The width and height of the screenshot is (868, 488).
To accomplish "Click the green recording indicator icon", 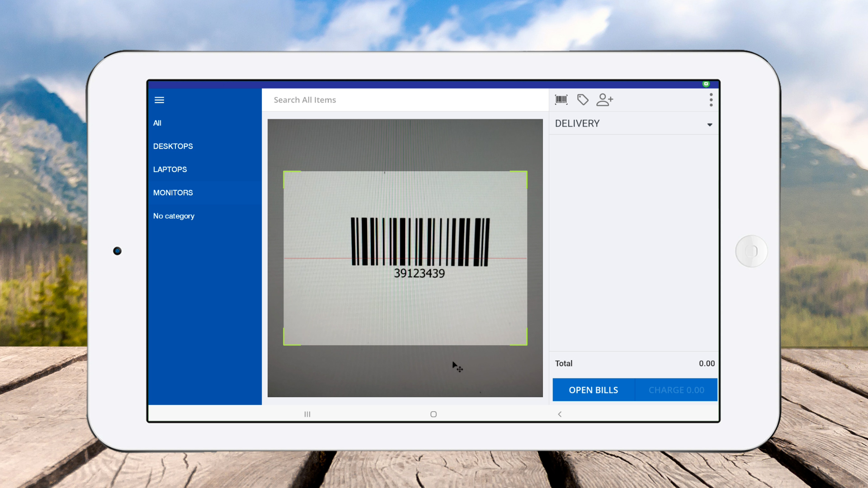I will 706,84.
